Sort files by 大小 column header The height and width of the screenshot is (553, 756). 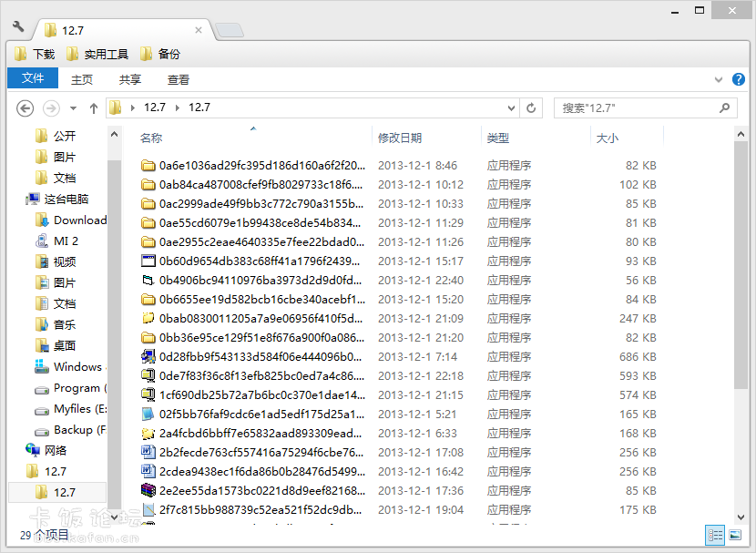607,138
